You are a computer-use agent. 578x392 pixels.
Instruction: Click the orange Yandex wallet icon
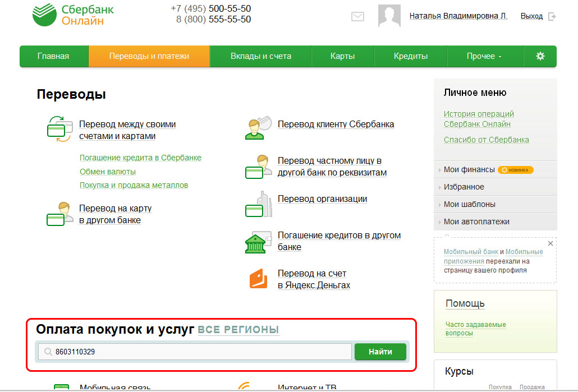tap(258, 279)
